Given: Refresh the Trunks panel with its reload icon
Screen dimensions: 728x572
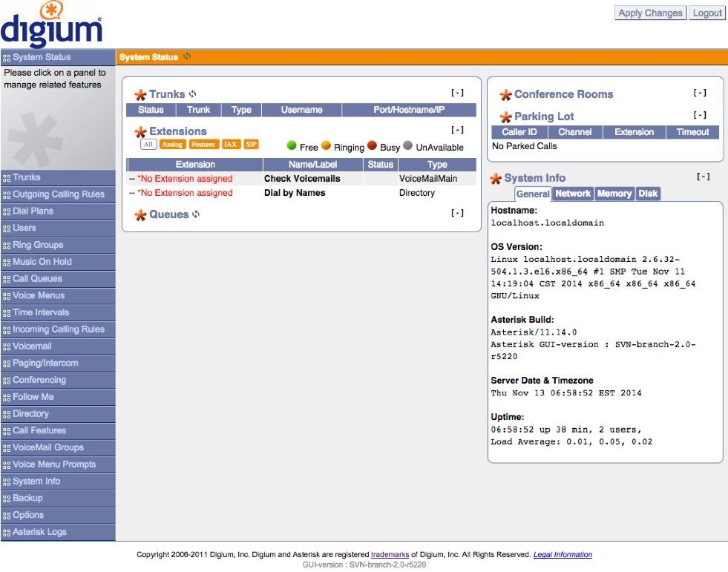Looking at the screenshot, I should pyautogui.click(x=193, y=93).
